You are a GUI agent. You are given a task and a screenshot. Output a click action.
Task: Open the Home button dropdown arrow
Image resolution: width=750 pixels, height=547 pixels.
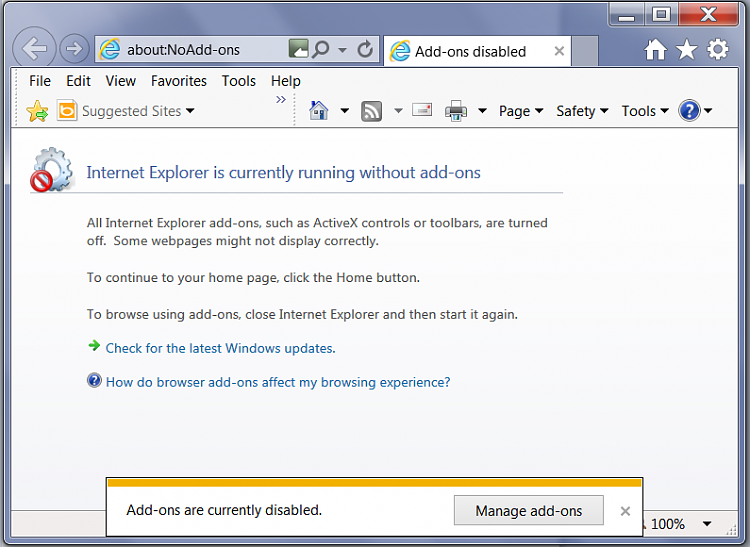coord(344,111)
